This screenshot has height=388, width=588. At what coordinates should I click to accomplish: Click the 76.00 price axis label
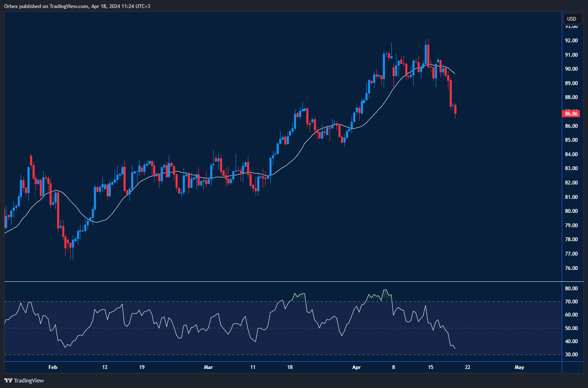(571, 268)
